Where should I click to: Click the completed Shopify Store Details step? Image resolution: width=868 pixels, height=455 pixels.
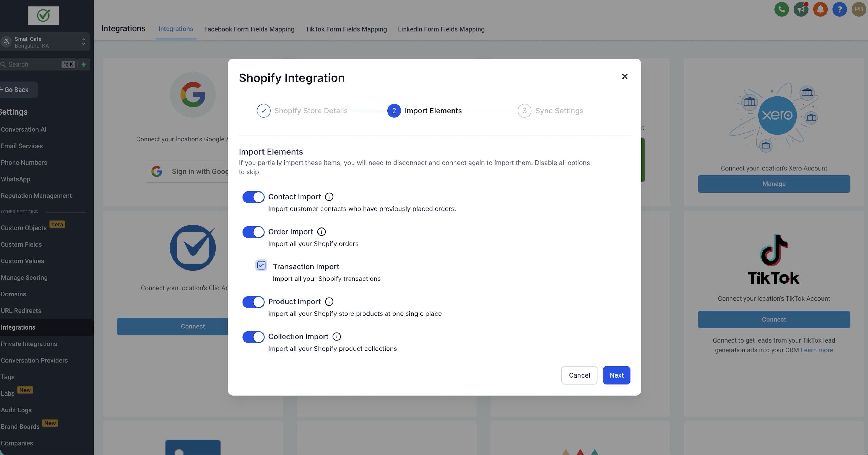(302, 111)
